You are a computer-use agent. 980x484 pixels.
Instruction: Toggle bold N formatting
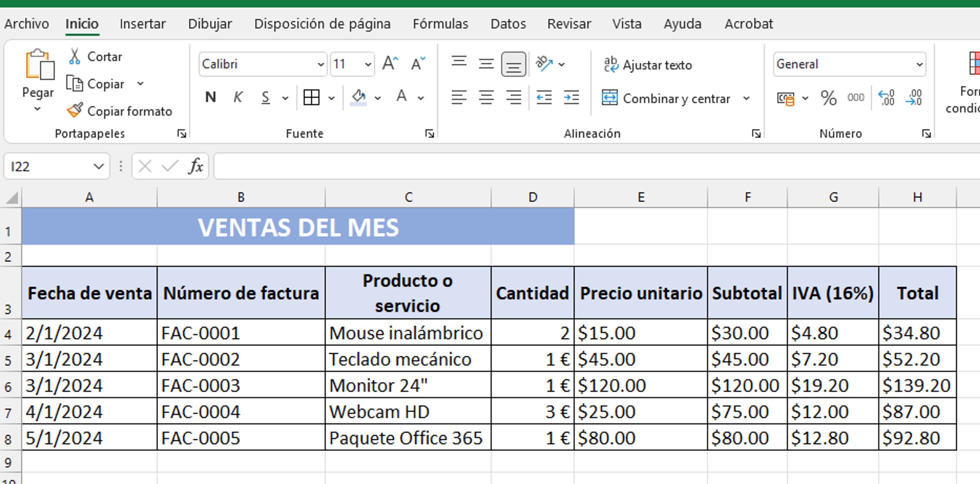pyautogui.click(x=210, y=97)
